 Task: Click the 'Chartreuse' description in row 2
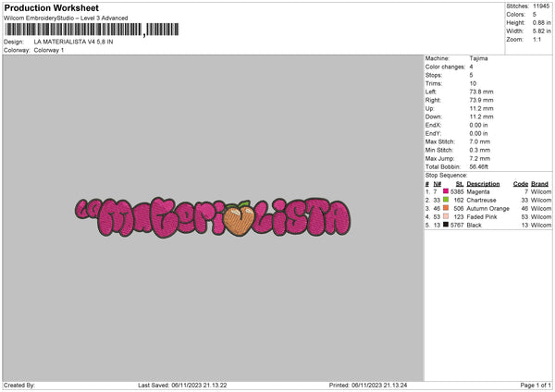click(481, 201)
